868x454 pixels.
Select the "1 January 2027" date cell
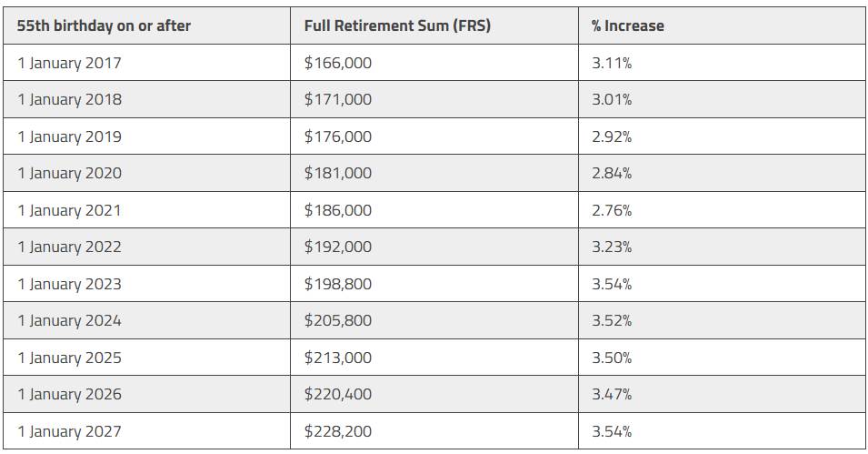[69, 431]
